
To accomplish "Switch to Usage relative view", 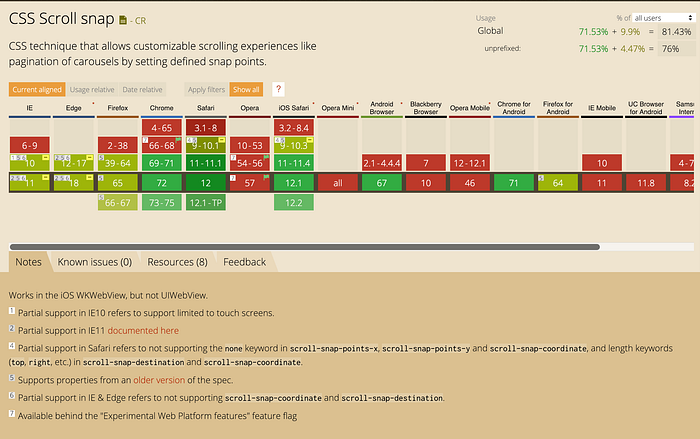I will [x=92, y=89].
